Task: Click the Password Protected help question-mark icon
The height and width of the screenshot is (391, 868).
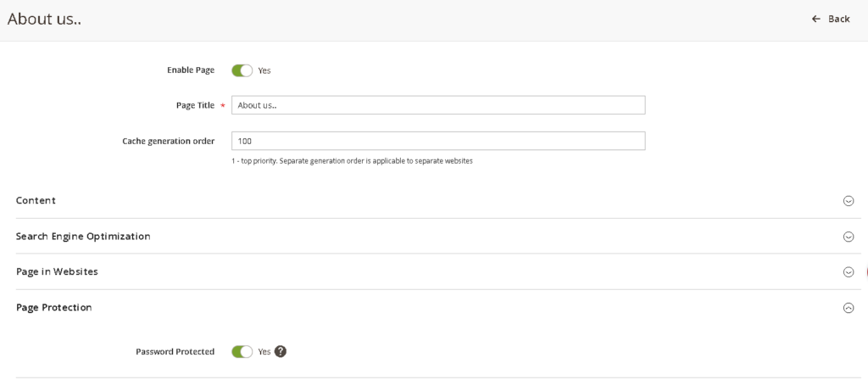Action: [x=281, y=351]
